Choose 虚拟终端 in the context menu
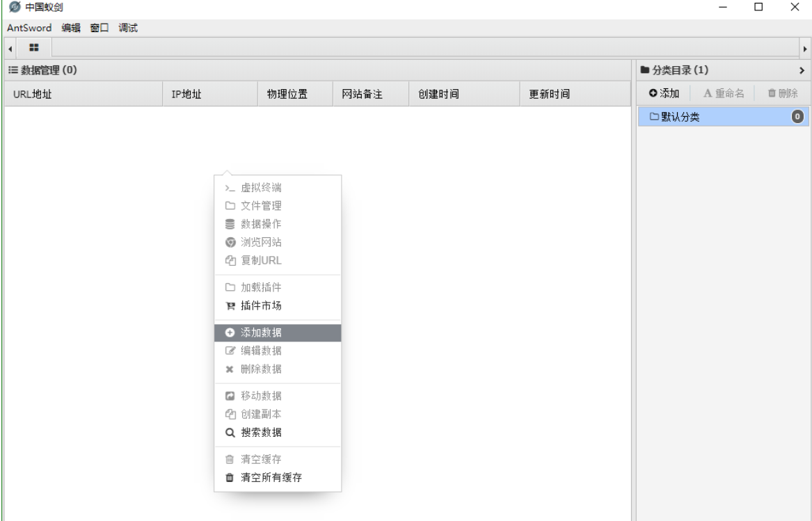Viewport: 812px width, 521px height. [278, 188]
